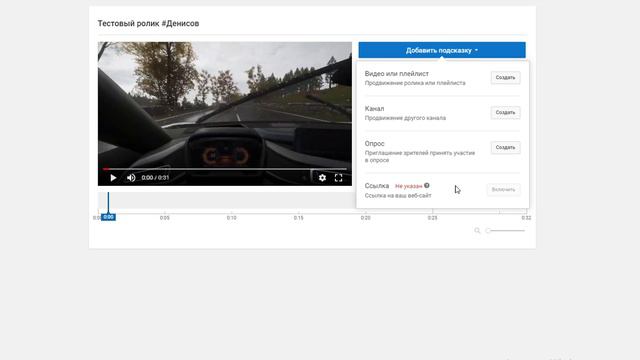Create a Канал promotion card
The height and width of the screenshot is (360, 640).
point(505,113)
